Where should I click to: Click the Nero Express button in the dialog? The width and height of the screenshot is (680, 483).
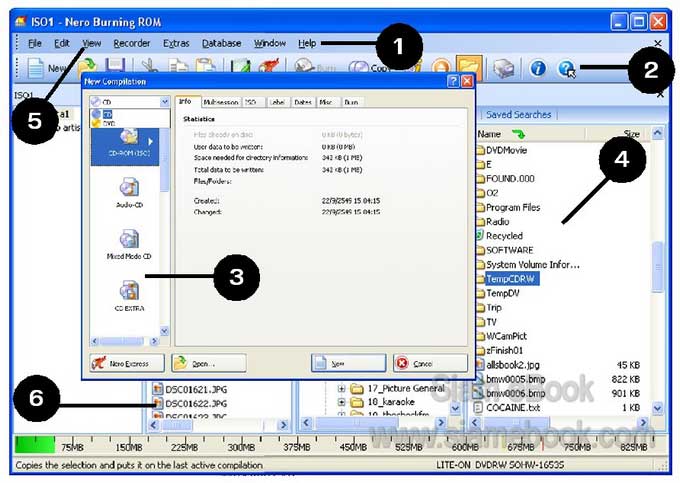point(128,363)
